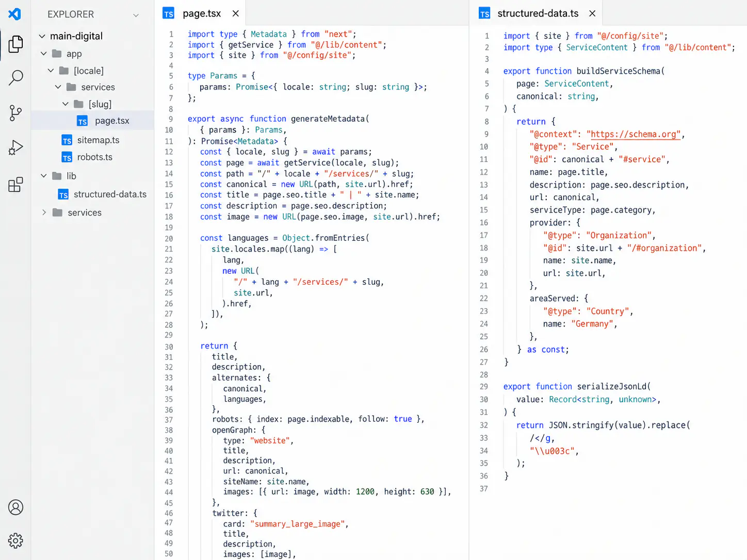Collapse the Explorer section chevron

pyautogui.click(x=136, y=15)
